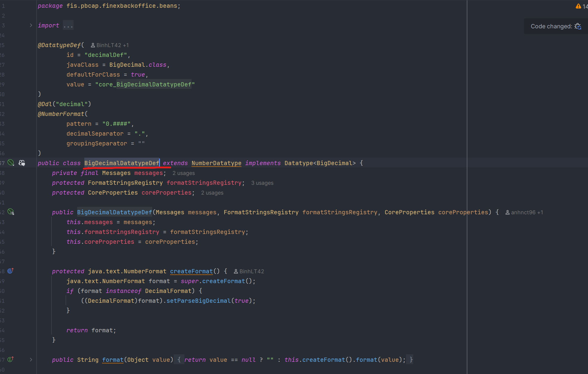
Task: Click the override gutter icon beside createFormat
Action: (x=11, y=271)
